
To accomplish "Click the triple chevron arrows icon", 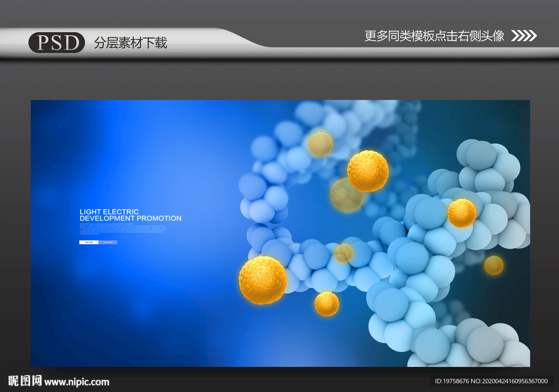I will (x=524, y=35).
